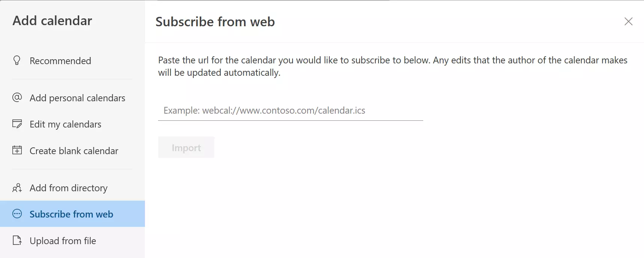Click the @ icon beside Add personal calendars

[17, 98]
